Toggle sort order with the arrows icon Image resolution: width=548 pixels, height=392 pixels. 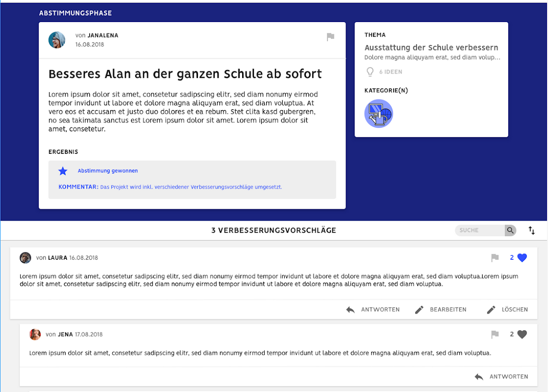pyautogui.click(x=531, y=230)
